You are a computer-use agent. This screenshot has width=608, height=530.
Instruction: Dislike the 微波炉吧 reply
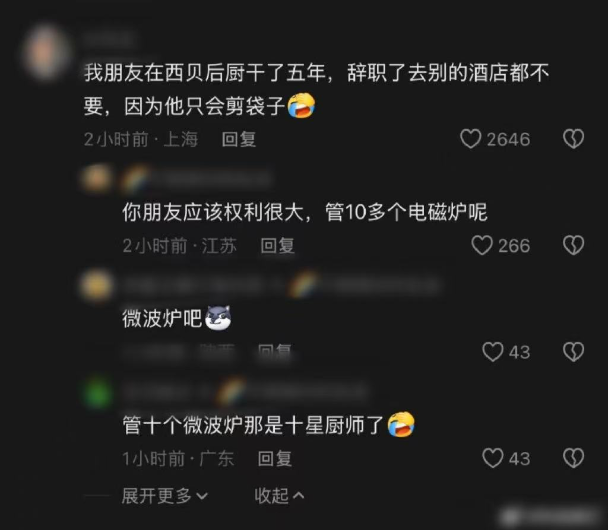(x=573, y=352)
